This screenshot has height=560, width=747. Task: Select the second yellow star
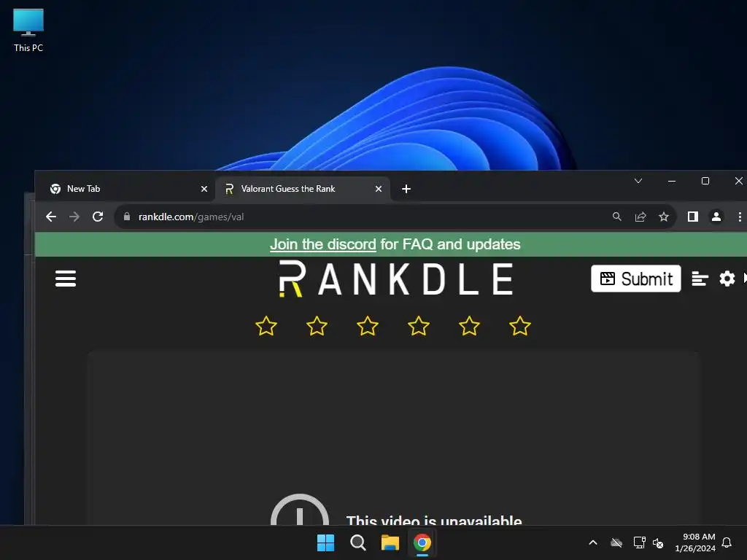317,326
